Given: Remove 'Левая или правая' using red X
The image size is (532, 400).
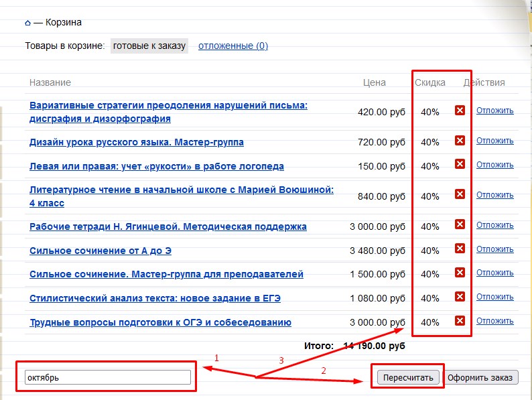Looking at the screenshot, I should point(460,164).
